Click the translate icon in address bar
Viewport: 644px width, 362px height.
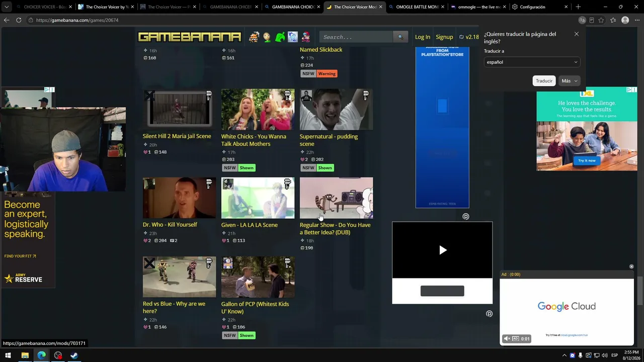[x=582, y=20]
